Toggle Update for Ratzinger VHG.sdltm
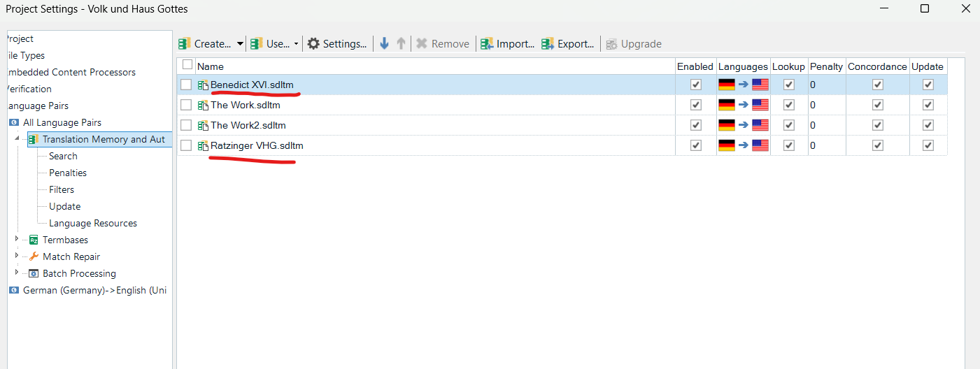This screenshot has height=369, width=980. [928, 145]
